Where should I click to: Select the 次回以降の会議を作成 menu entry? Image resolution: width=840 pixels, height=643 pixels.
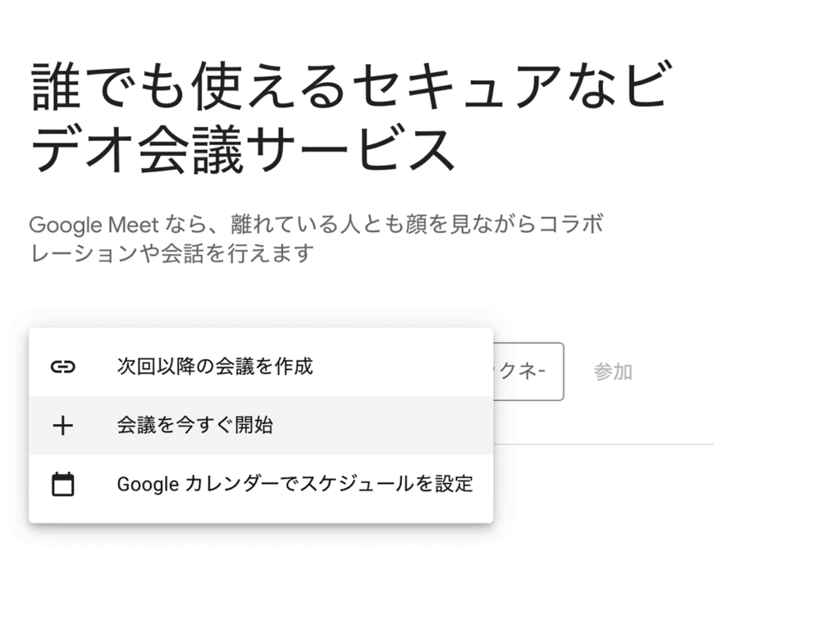tap(215, 366)
